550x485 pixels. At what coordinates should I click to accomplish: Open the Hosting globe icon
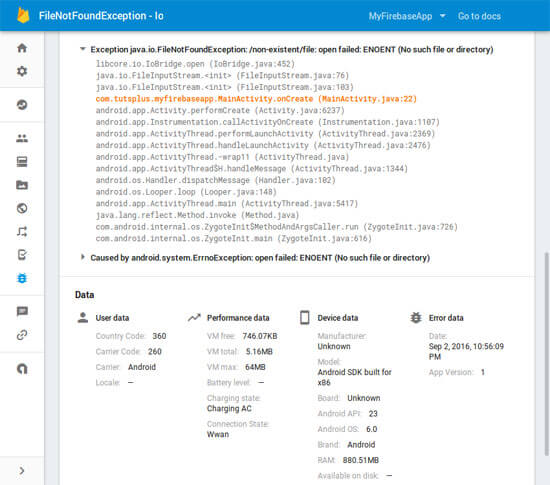point(22,208)
